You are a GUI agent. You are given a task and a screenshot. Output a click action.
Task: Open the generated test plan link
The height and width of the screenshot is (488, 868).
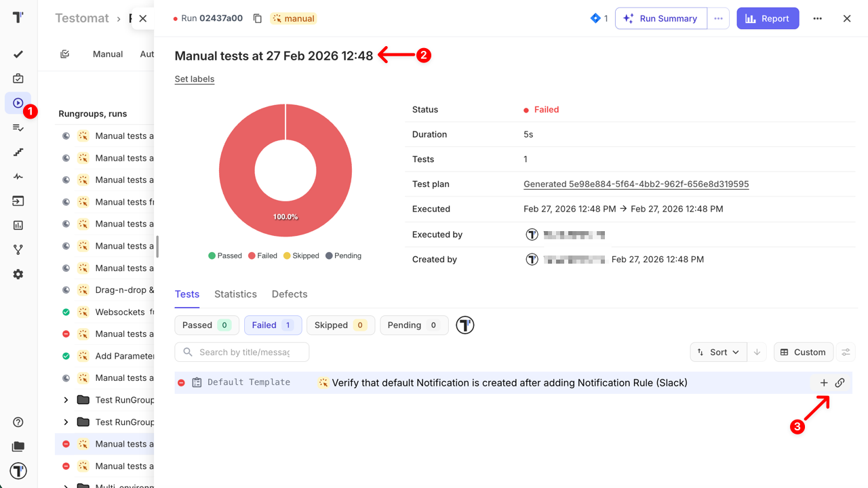pyautogui.click(x=636, y=184)
